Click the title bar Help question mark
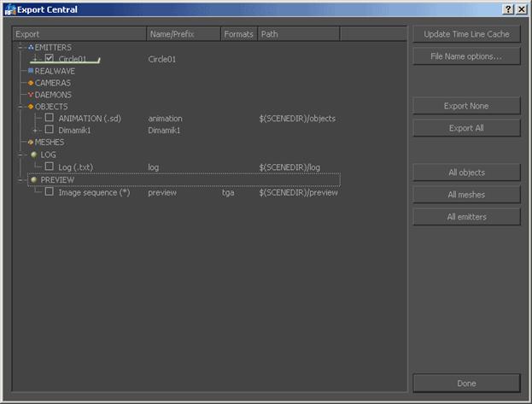Image resolution: width=532 pixels, height=404 pixels. tap(508, 9)
